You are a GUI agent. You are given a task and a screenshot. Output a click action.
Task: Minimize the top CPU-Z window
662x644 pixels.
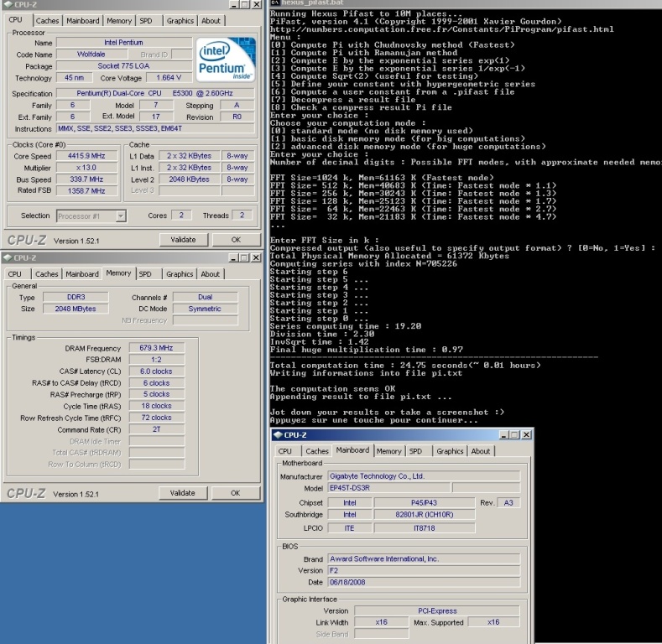(234, 4)
